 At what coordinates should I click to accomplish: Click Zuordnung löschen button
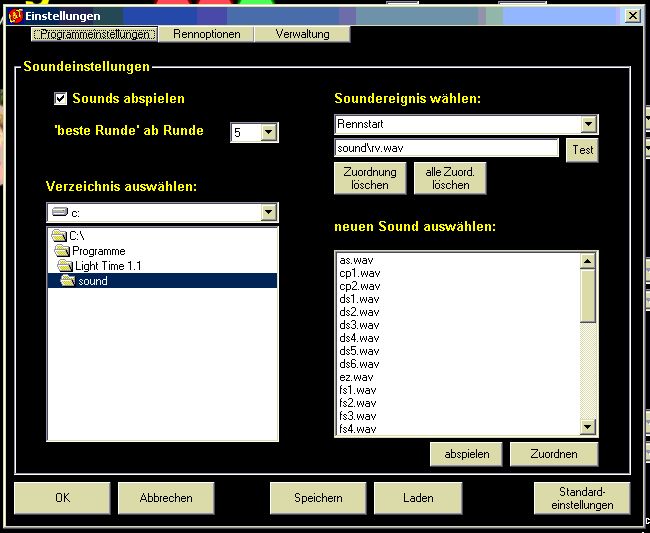pyautogui.click(x=369, y=178)
